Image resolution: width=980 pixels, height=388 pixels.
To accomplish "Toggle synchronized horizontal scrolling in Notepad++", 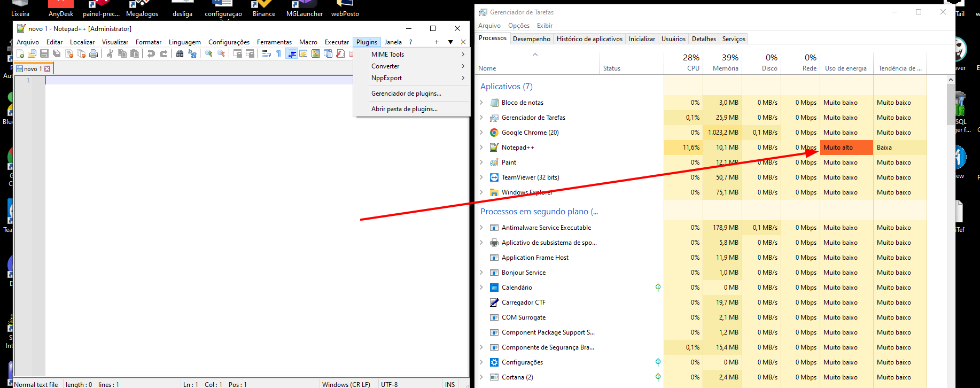I will pyautogui.click(x=250, y=53).
